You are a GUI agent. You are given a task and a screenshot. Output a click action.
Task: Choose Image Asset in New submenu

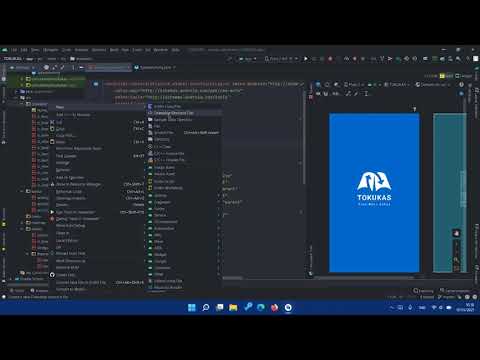coord(184,167)
